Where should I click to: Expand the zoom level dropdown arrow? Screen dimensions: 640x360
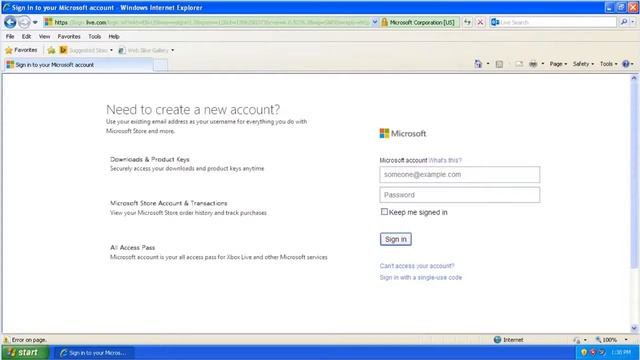[626, 340]
